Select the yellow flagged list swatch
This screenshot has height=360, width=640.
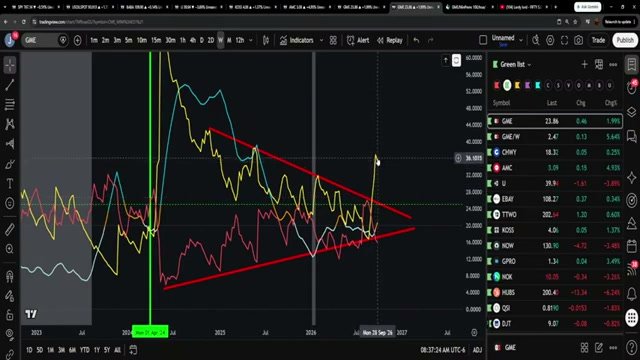pos(518,85)
